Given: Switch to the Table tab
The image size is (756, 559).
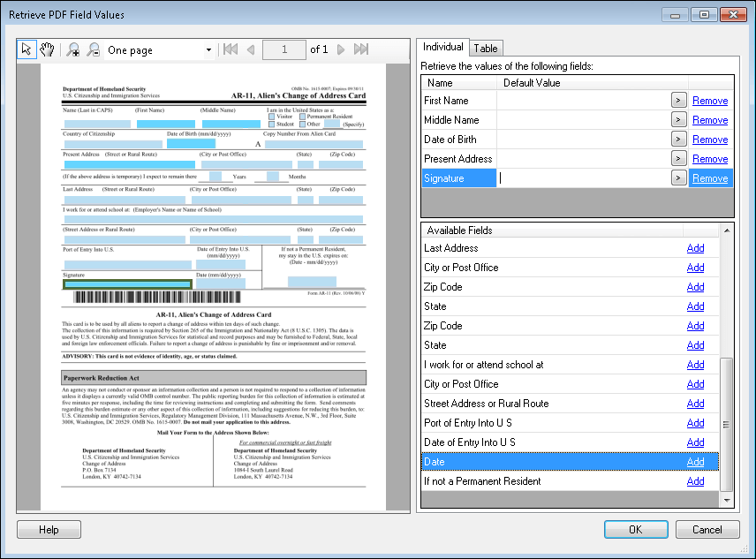Looking at the screenshot, I should [486, 49].
